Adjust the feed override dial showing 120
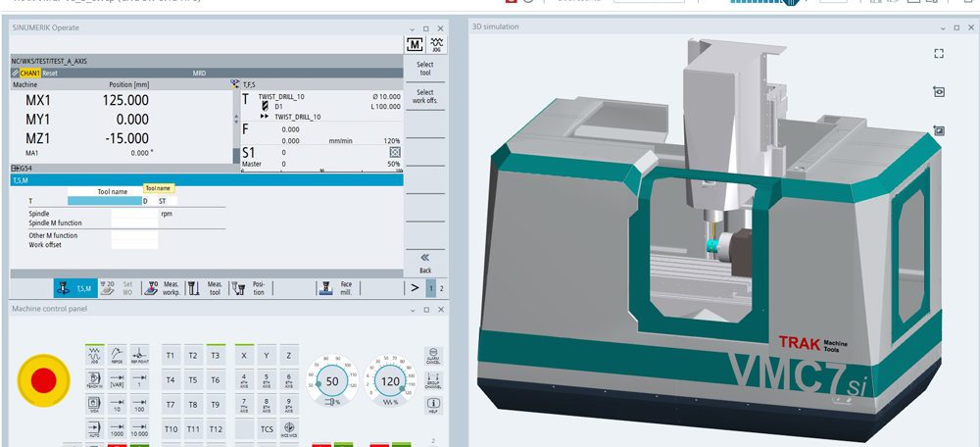 coord(390,381)
